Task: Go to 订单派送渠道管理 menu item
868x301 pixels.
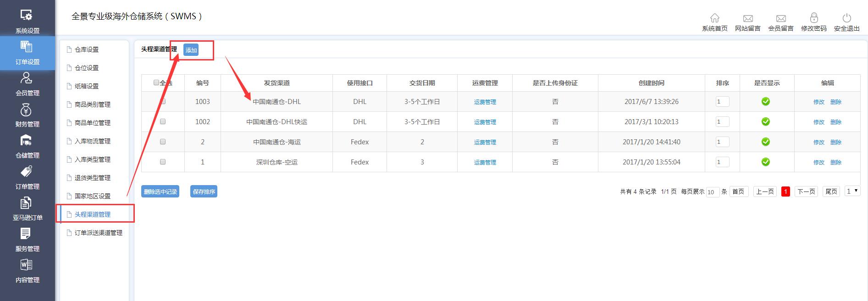Action: (98, 233)
